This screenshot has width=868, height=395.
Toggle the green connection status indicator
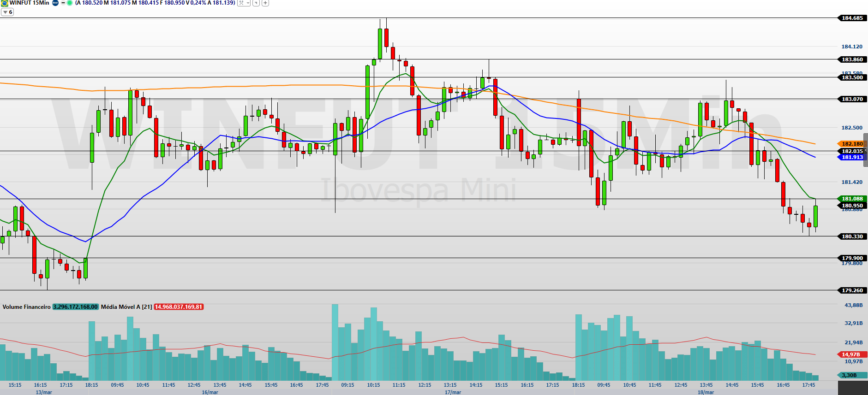(x=70, y=3)
